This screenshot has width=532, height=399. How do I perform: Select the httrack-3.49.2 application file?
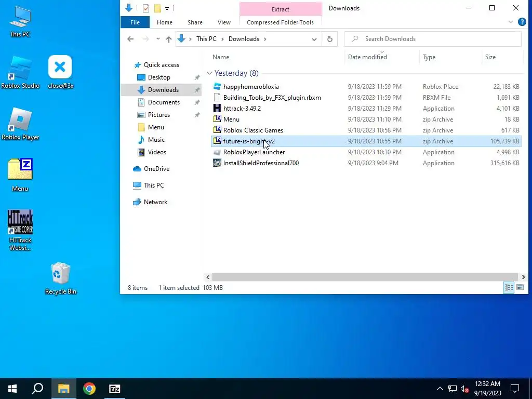point(366,109)
